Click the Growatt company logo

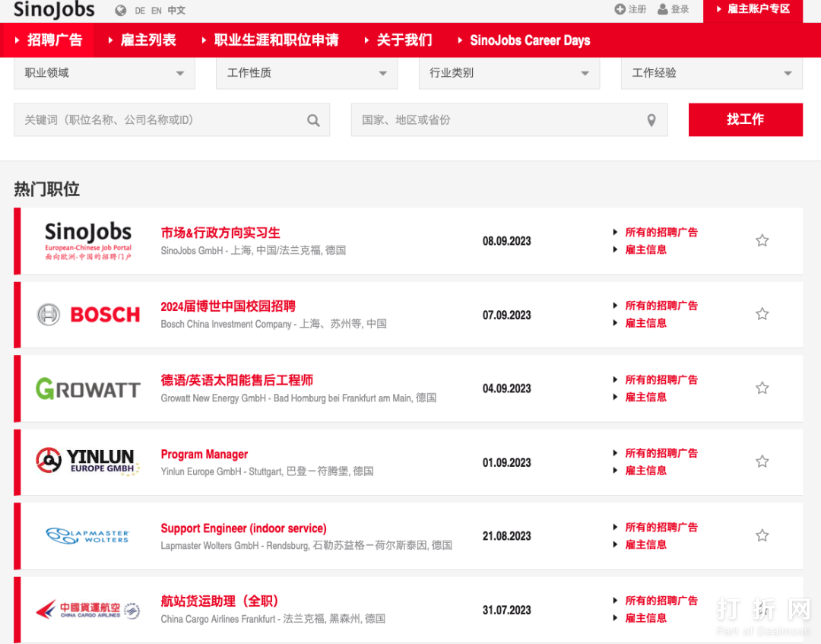tap(88, 389)
